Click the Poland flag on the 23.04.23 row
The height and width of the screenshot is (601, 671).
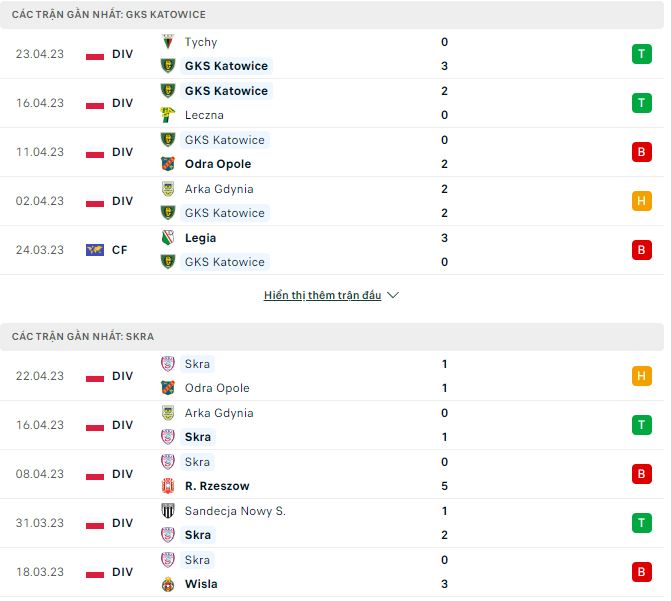pos(95,54)
